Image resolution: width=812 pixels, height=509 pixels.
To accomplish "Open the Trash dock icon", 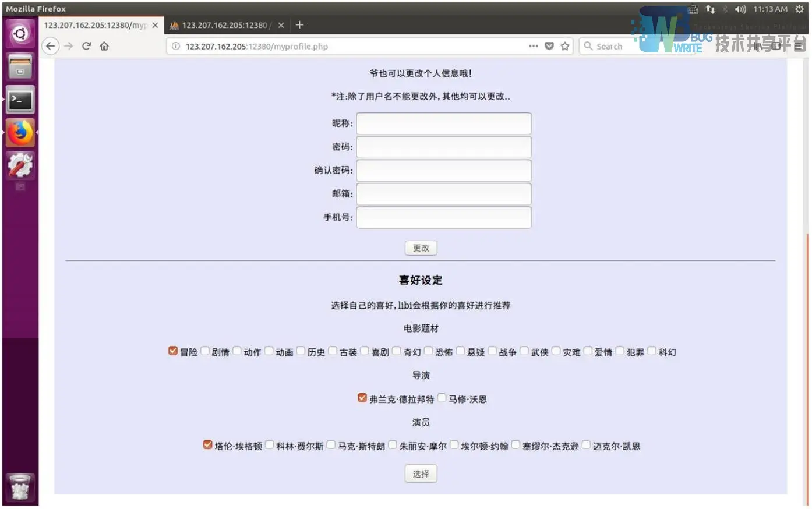I will point(20,487).
